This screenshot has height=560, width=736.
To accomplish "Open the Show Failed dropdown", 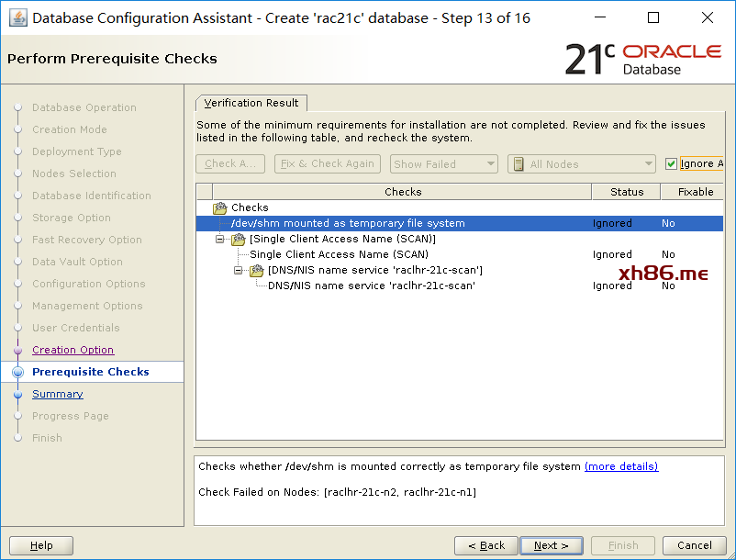I will [443, 164].
